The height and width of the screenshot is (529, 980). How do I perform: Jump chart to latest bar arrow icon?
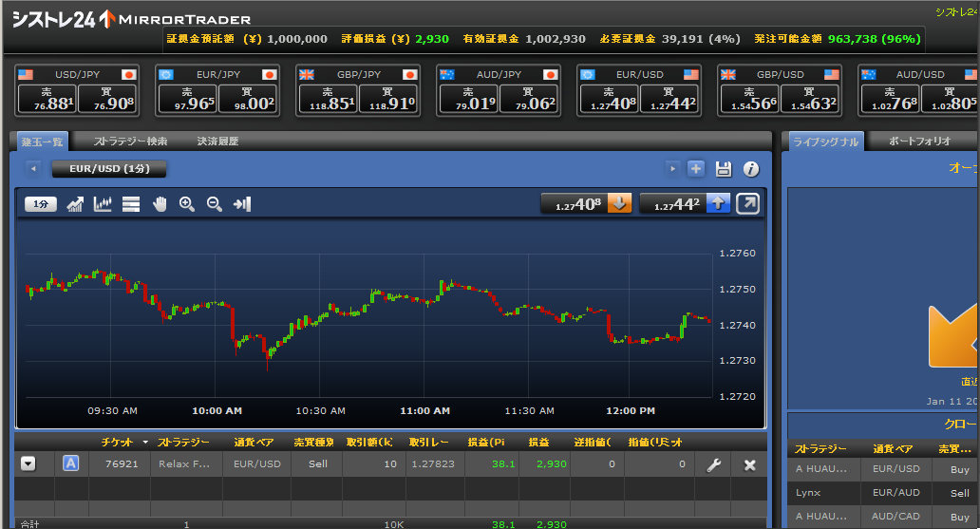(241, 204)
